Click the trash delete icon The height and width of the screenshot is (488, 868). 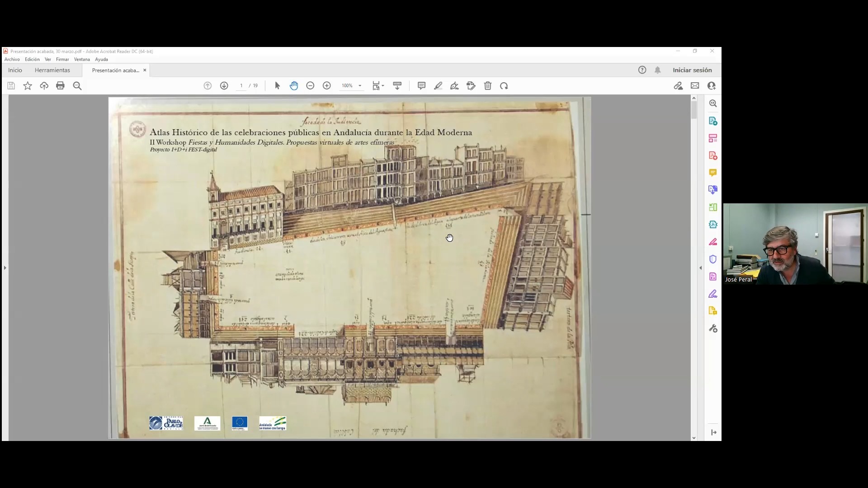pyautogui.click(x=488, y=86)
